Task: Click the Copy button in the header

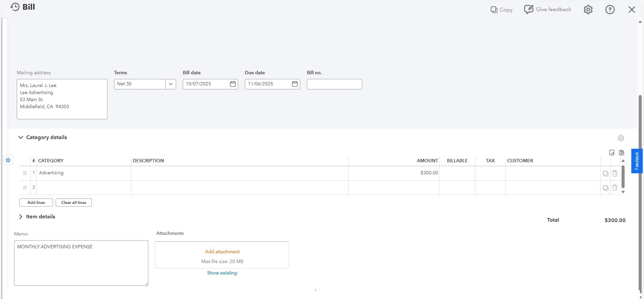Action: pyautogui.click(x=501, y=10)
